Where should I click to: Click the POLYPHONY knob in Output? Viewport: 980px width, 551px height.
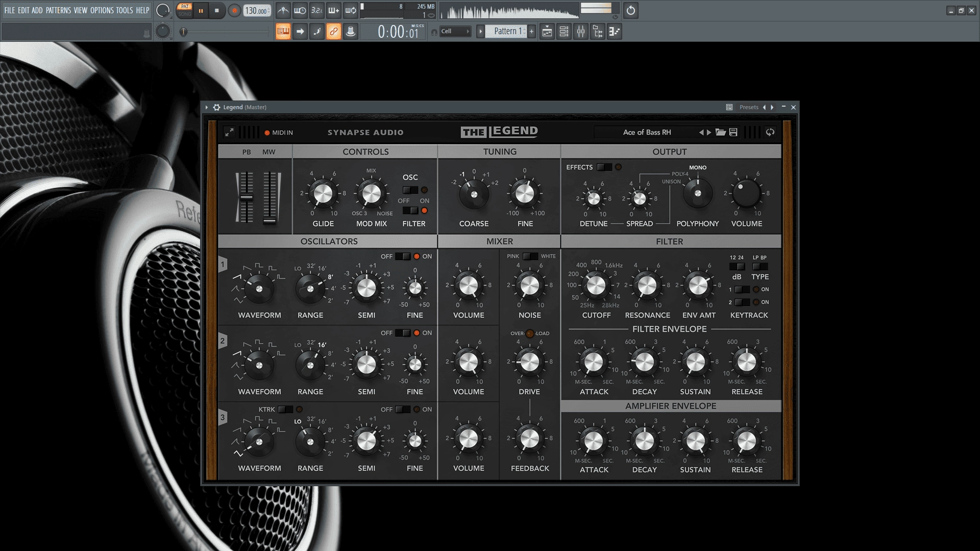coord(697,193)
